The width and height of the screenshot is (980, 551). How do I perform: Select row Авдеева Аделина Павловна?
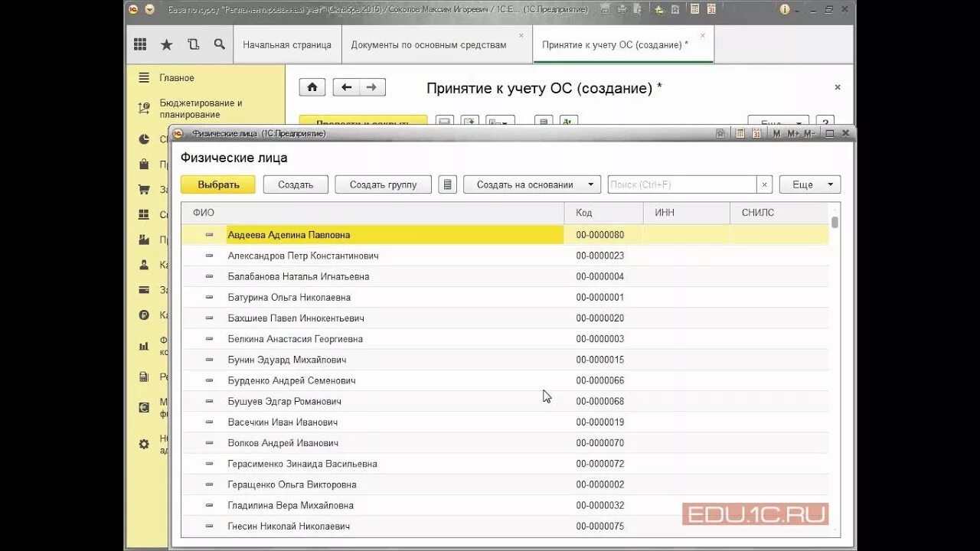[505, 235]
